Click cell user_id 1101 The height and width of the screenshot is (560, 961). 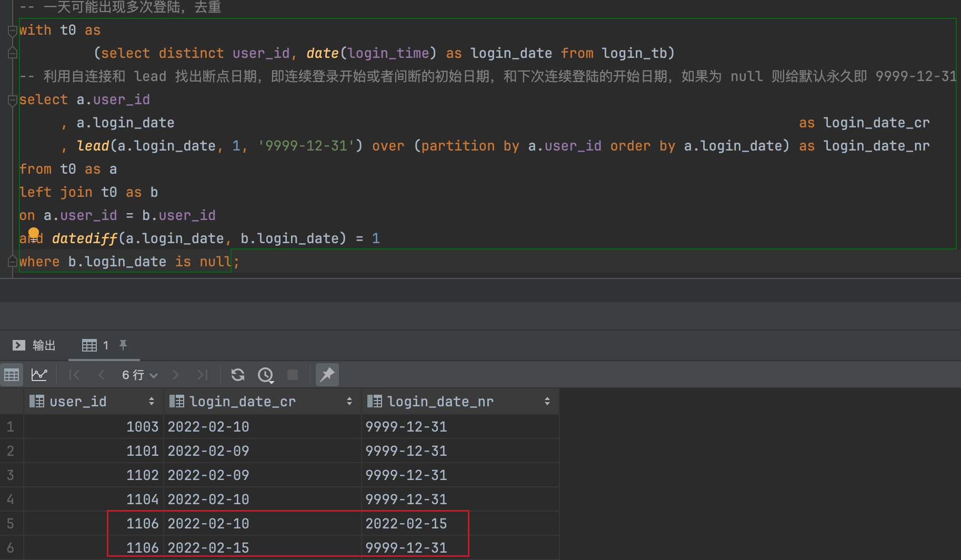94,451
